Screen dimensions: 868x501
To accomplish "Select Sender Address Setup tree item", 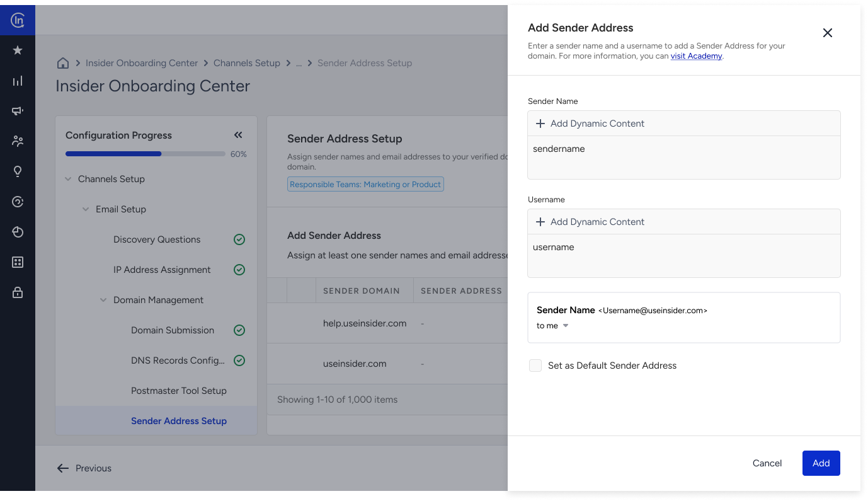I will coord(156,421).
